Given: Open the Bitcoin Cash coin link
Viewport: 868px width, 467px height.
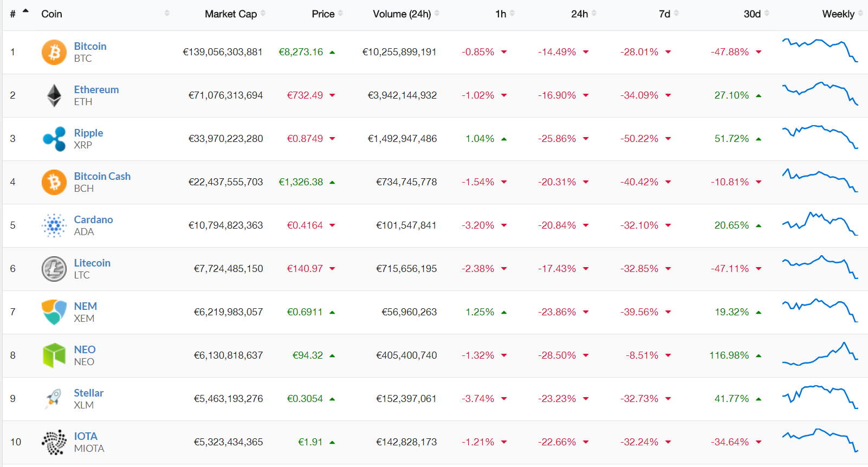Looking at the screenshot, I should (x=102, y=177).
